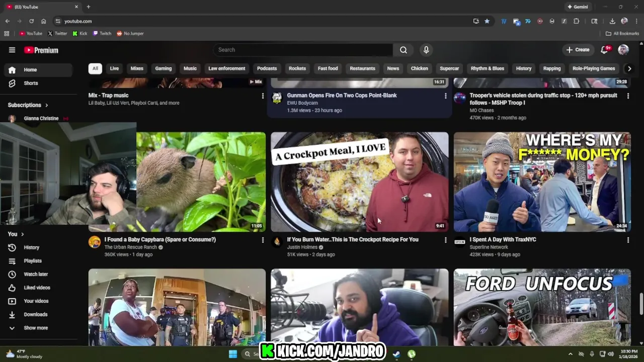
Task: Open the Twitter bookmark
Action: [57, 33]
